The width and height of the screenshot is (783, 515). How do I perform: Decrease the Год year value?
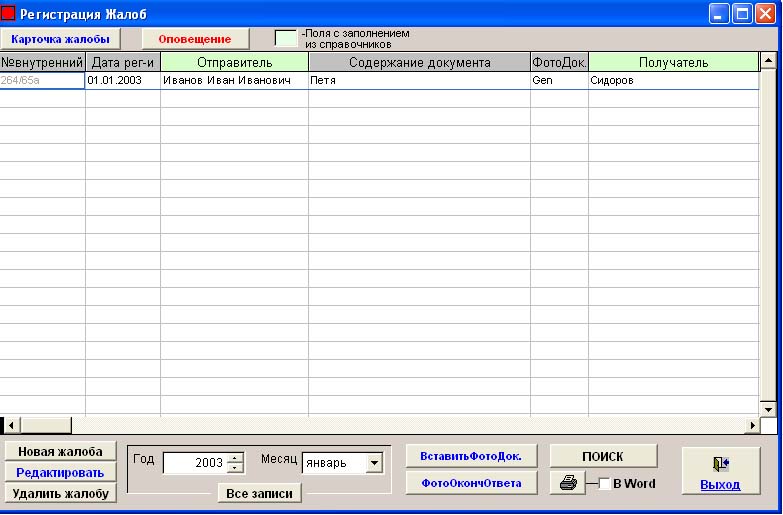235,468
